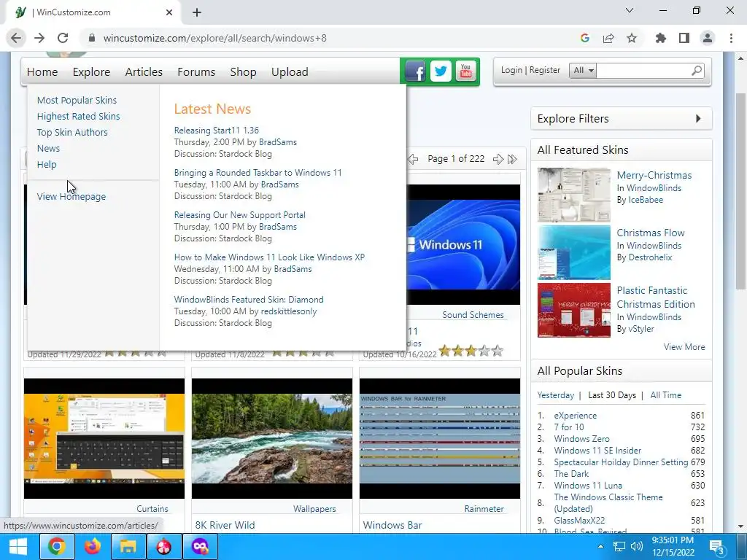Select Top Skin Authors
Viewport: 747px width, 560px height.
tap(72, 133)
